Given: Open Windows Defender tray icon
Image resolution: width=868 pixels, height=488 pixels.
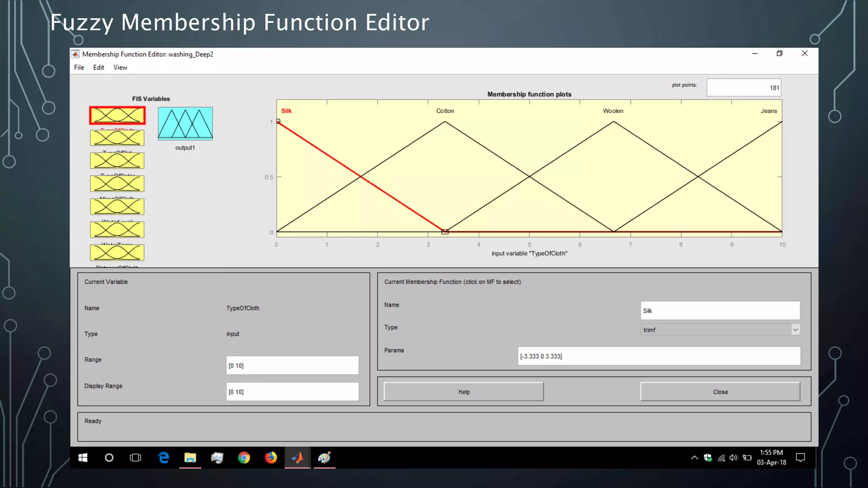Looking at the screenshot, I should (x=707, y=457).
